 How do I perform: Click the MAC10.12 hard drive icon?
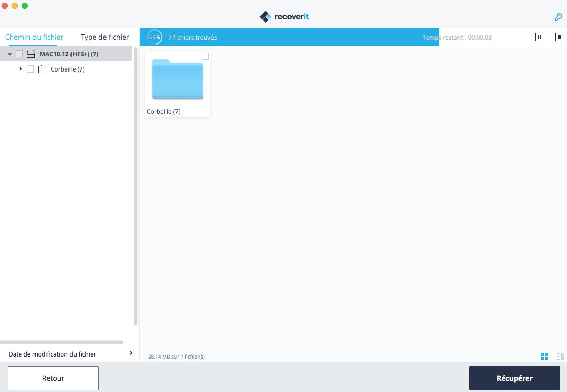pyautogui.click(x=31, y=54)
